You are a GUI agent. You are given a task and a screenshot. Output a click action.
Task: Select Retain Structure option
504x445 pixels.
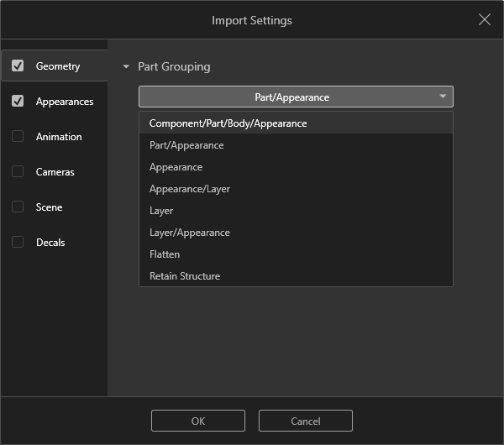tap(185, 276)
